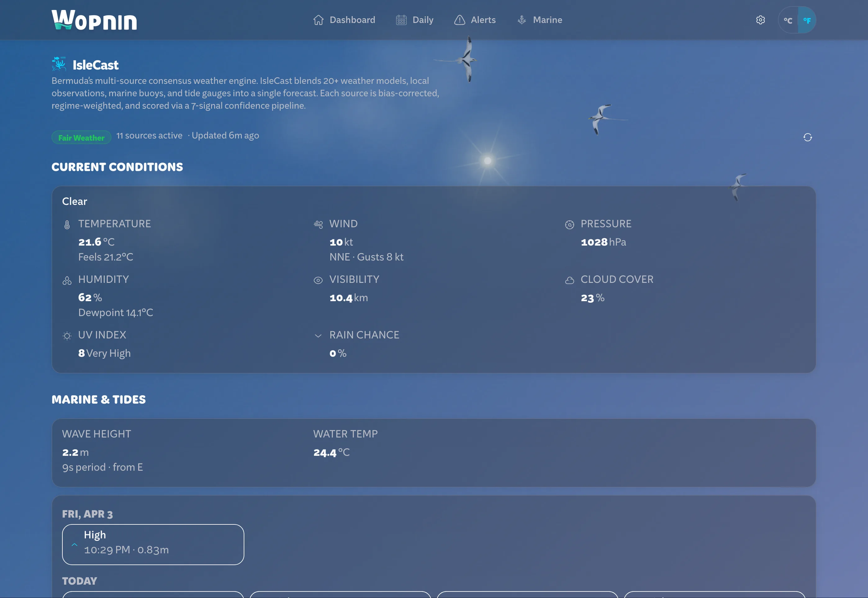Viewport: 868px width, 598px height.
Task: Click the 21.6 °C temperature value
Action: tap(96, 242)
